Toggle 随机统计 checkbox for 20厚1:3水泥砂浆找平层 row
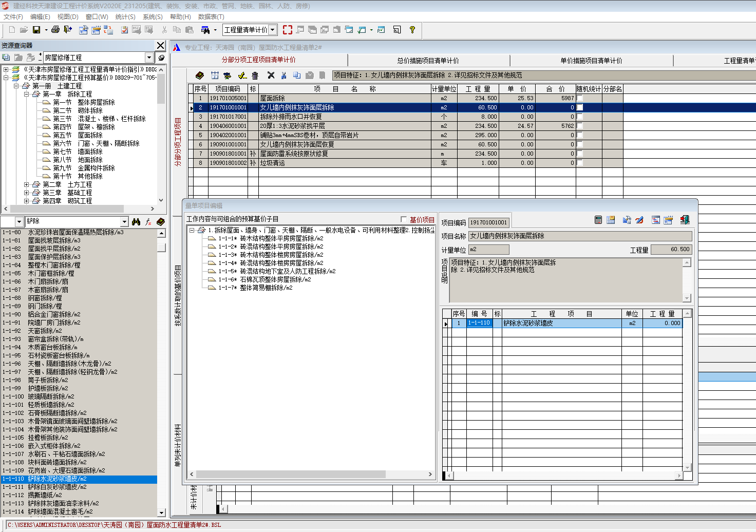The image size is (756, 532). pos(580,126)
